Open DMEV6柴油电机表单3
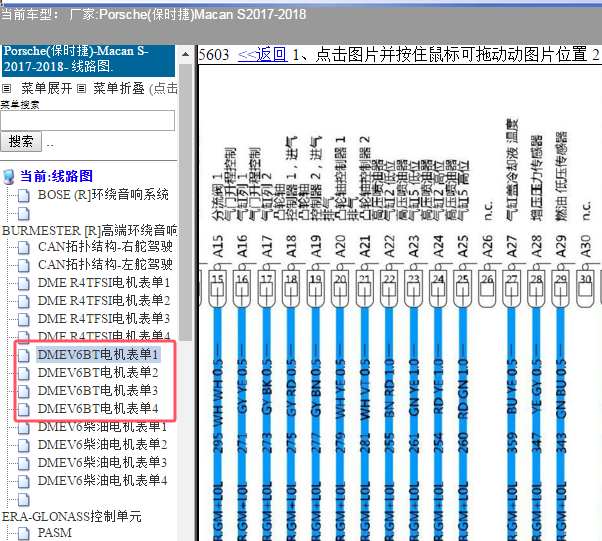This screenshot has width=602, height=541. (103, 463)
